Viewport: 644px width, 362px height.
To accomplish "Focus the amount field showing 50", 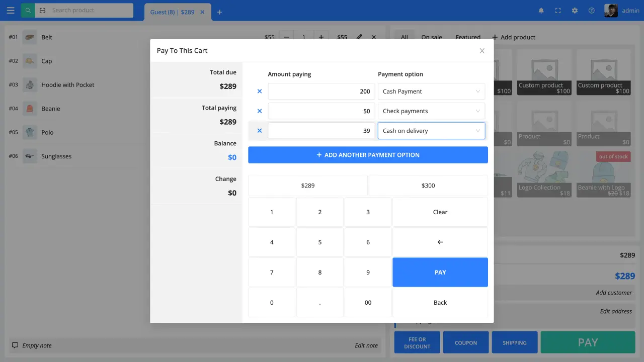I will 321,111.
